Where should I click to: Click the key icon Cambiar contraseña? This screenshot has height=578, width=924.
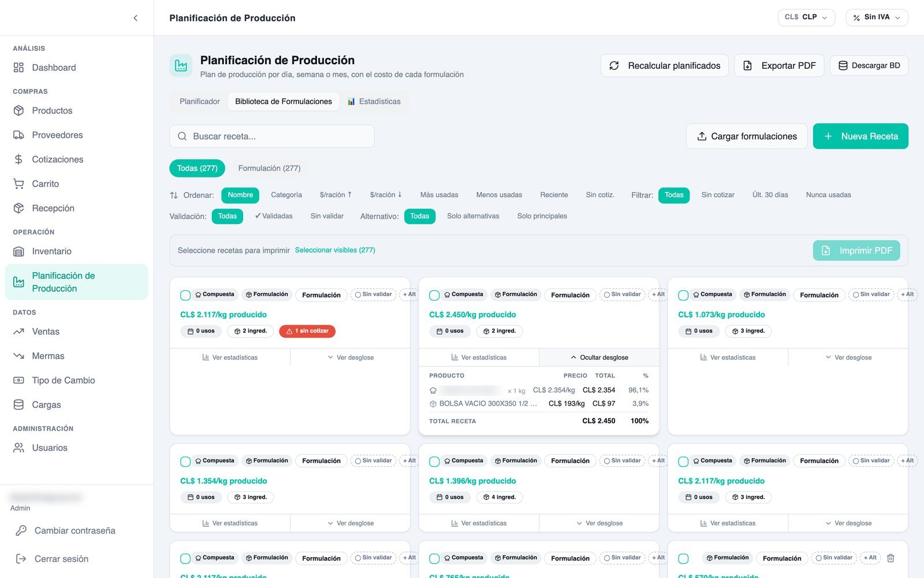(21, 531)
